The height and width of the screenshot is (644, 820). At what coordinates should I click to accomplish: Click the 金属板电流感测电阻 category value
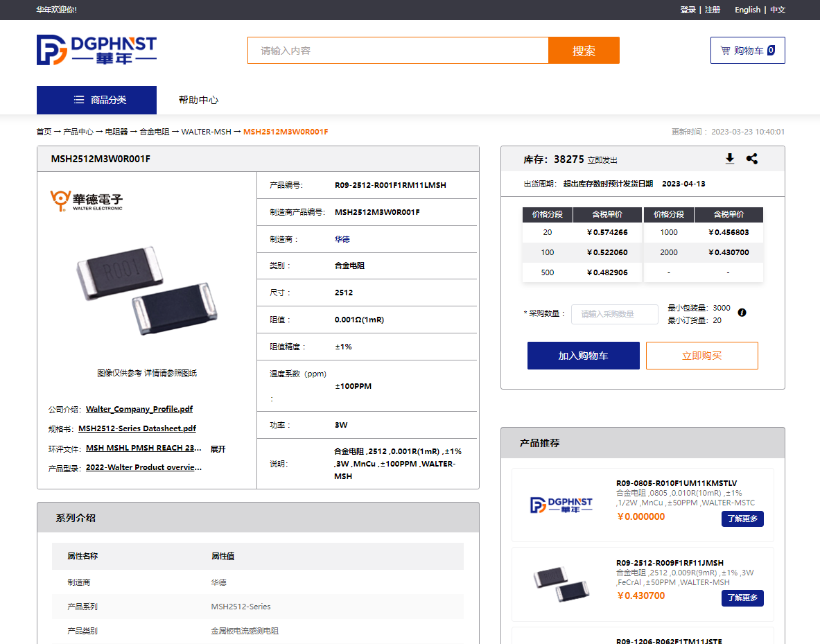244,631
